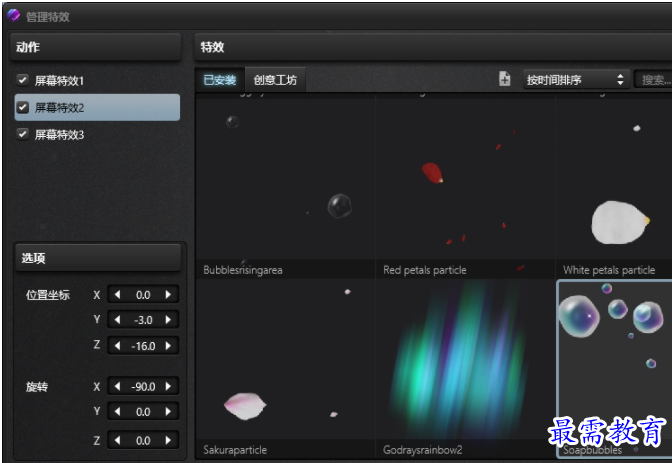Select the 屏幕特效3 action row
The width and height of the screenshot is (672, 463).
coord(97,135)
